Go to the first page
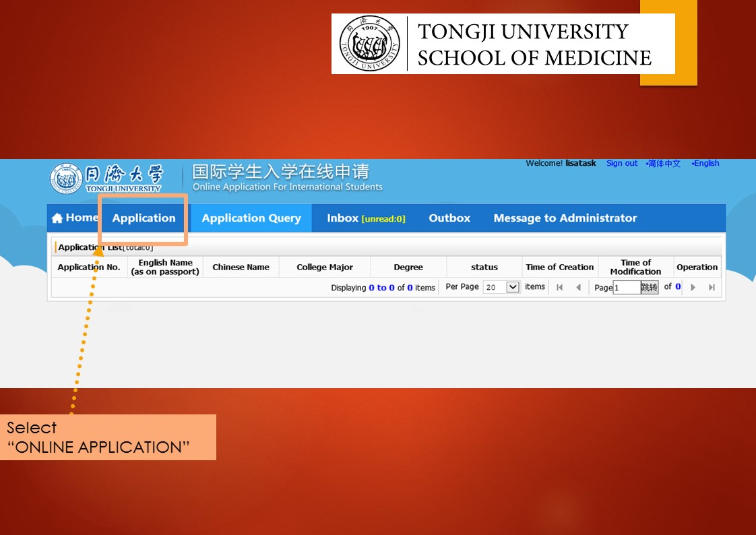The height and width of the screenshot is (535, 756). [559, 288]
